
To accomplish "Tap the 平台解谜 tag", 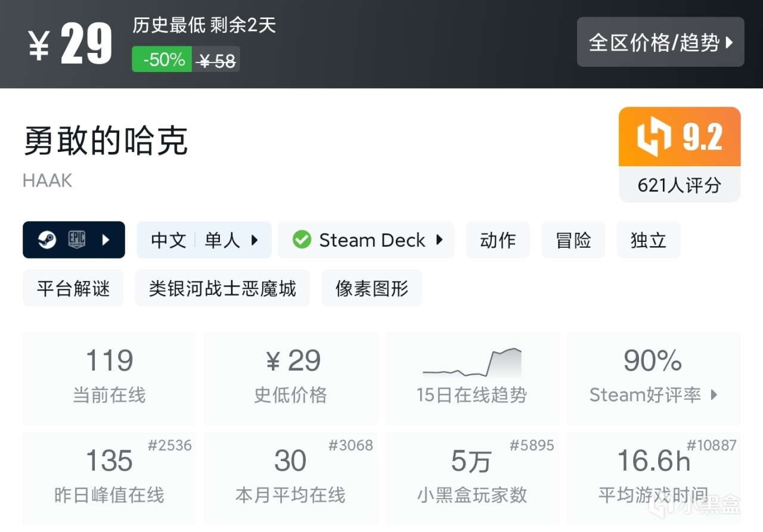I will click(x=73, y=288).
